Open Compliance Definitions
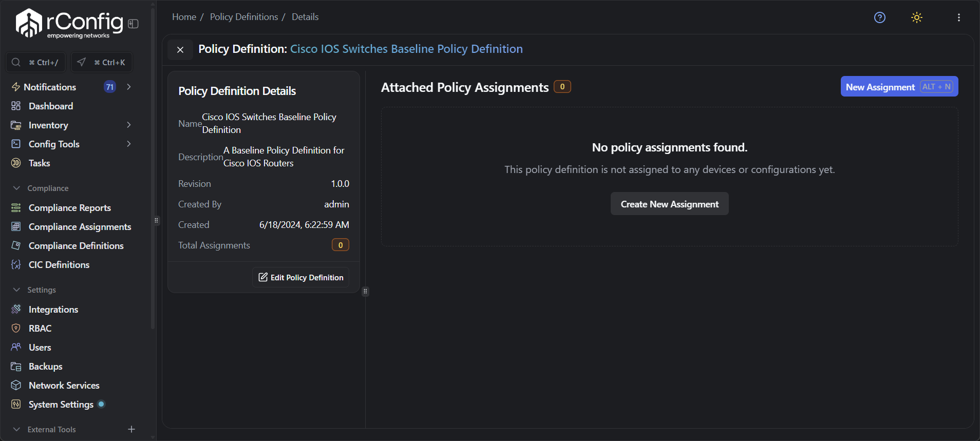 76,245
